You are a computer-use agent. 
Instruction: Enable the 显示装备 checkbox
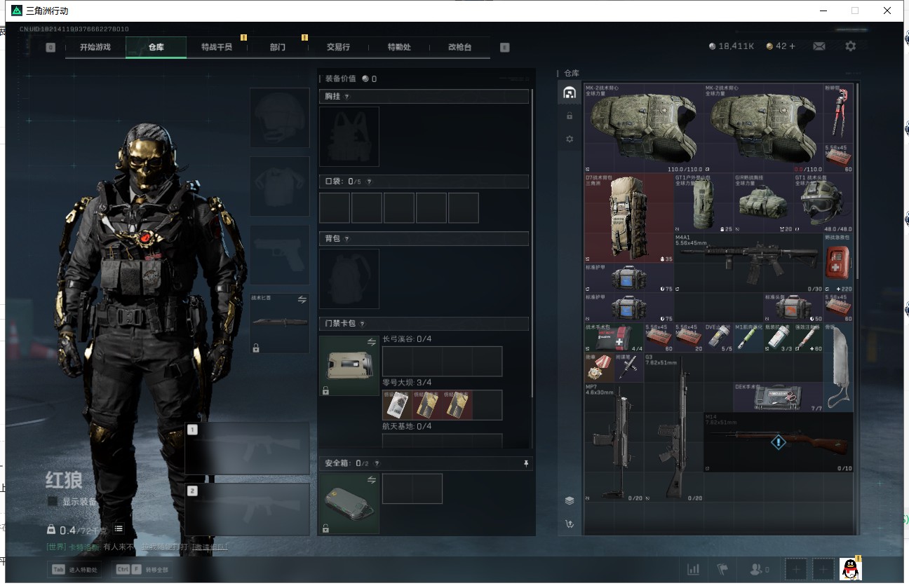click(x=53, y=502)
